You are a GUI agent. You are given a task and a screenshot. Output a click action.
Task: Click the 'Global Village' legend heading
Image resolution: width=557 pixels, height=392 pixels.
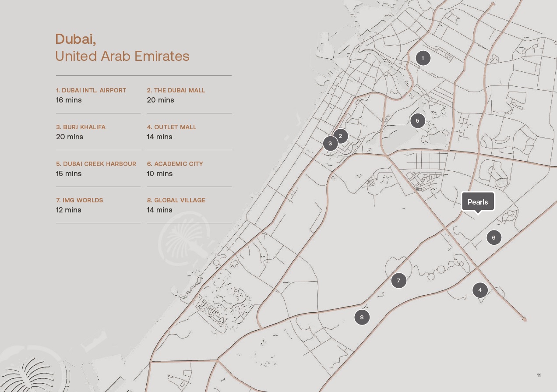[x=176, y=200]
